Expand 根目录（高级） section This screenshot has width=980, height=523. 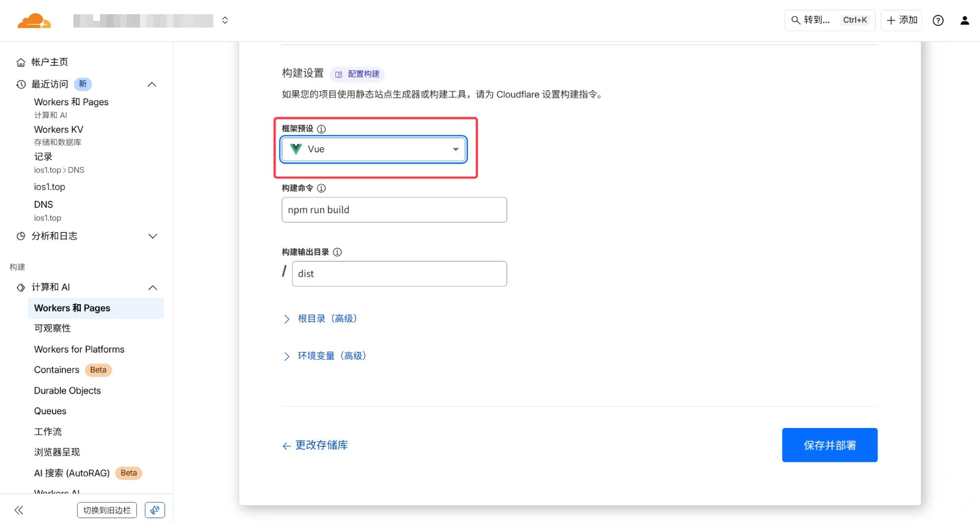(x=327, y=319)
